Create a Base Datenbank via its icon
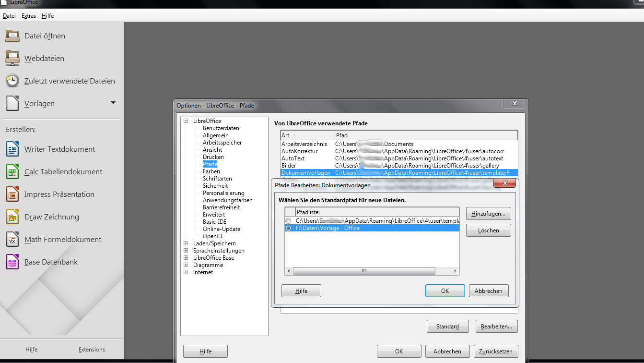The width and height of the screenshot is (644, 363). coord(12,262)
